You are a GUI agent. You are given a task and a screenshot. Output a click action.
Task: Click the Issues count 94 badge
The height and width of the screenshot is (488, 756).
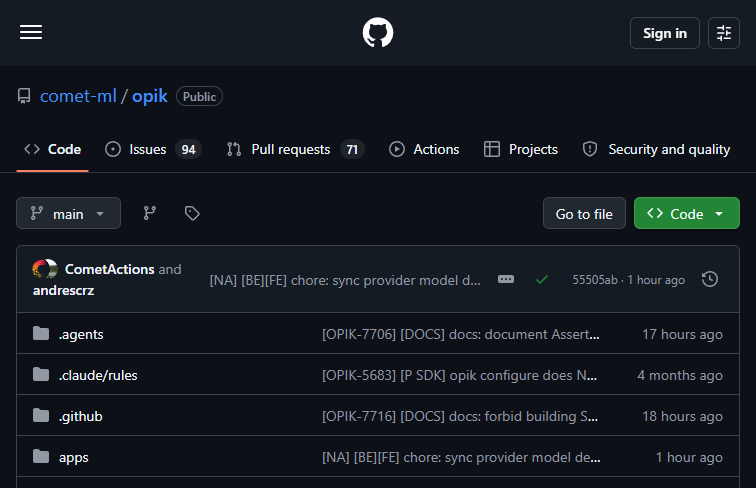click(x=189, y=149)
